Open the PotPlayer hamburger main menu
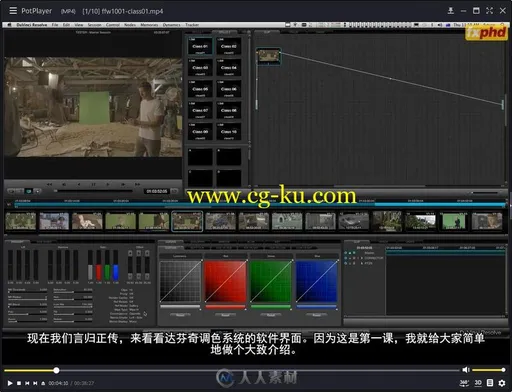This screenshot has width=512, height=392. tap(13, 11)
